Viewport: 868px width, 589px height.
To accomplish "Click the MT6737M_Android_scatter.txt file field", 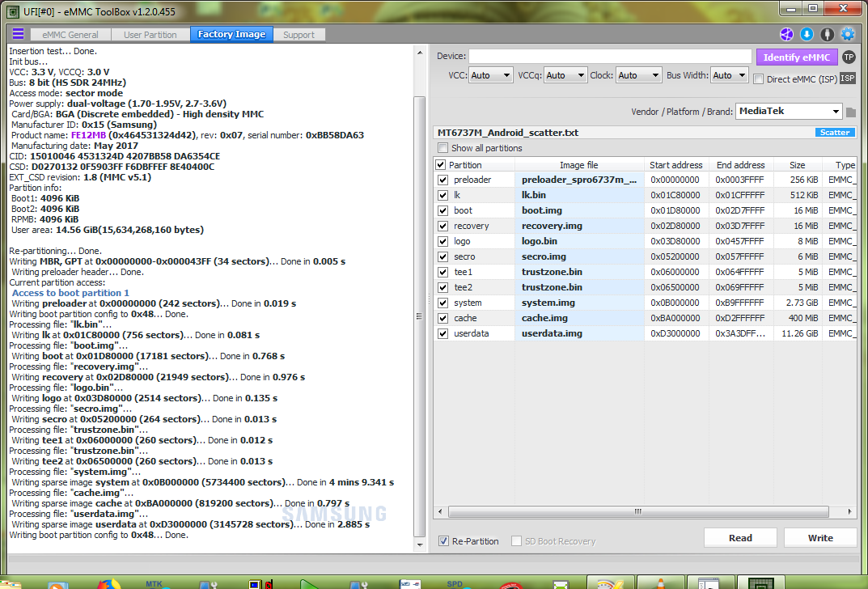I will (624, 133).
